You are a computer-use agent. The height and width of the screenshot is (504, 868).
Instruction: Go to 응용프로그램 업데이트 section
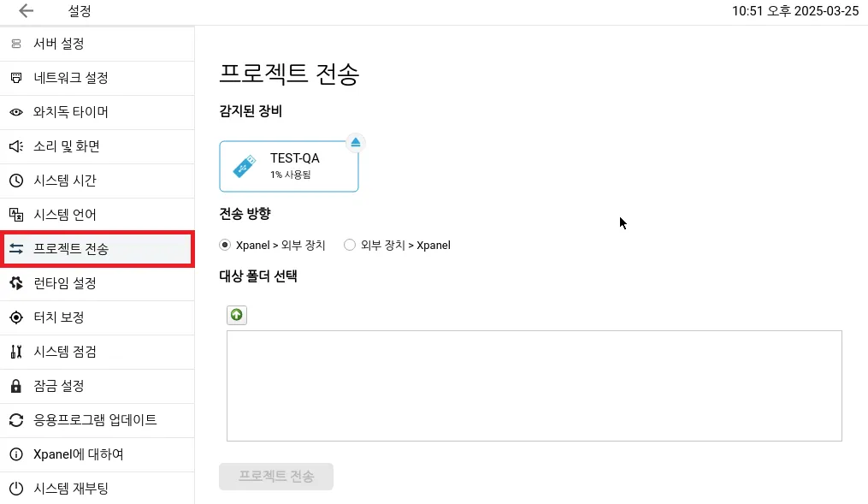point(94,420)
